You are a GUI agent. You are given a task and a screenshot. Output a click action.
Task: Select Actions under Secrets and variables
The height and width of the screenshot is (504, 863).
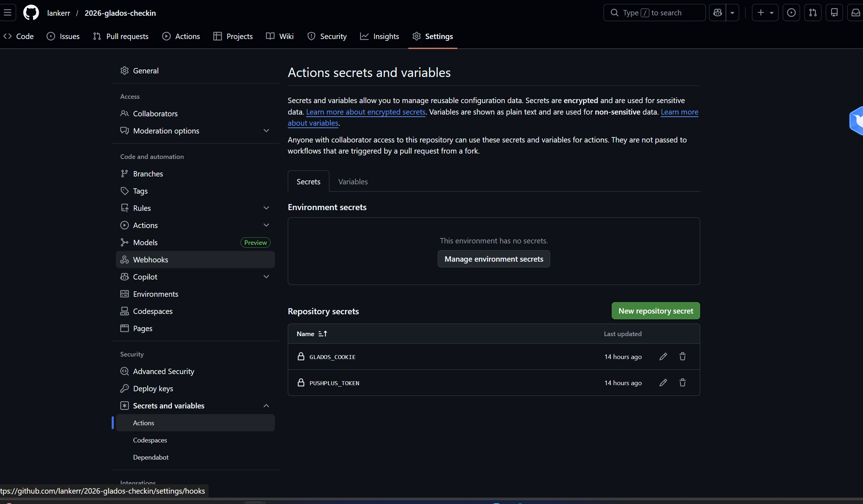pyautogui.click(x=195, y=423)
